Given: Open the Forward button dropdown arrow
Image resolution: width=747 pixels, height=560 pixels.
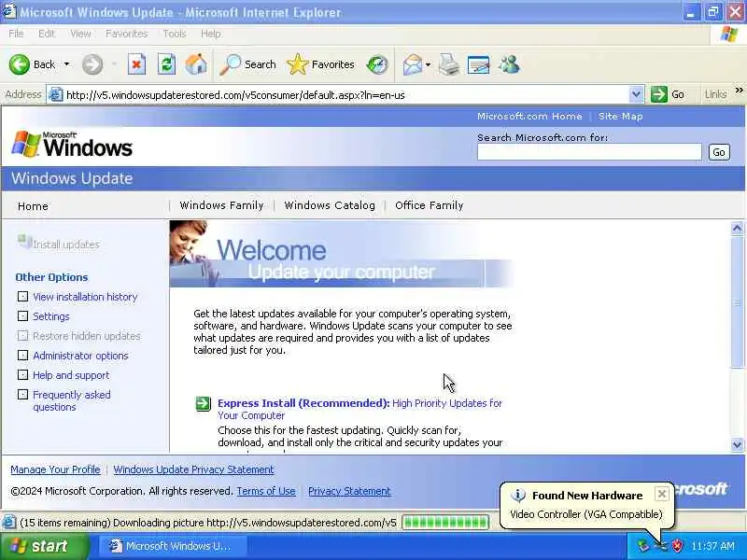Looking at the screenshot, I should pos(114,64).
